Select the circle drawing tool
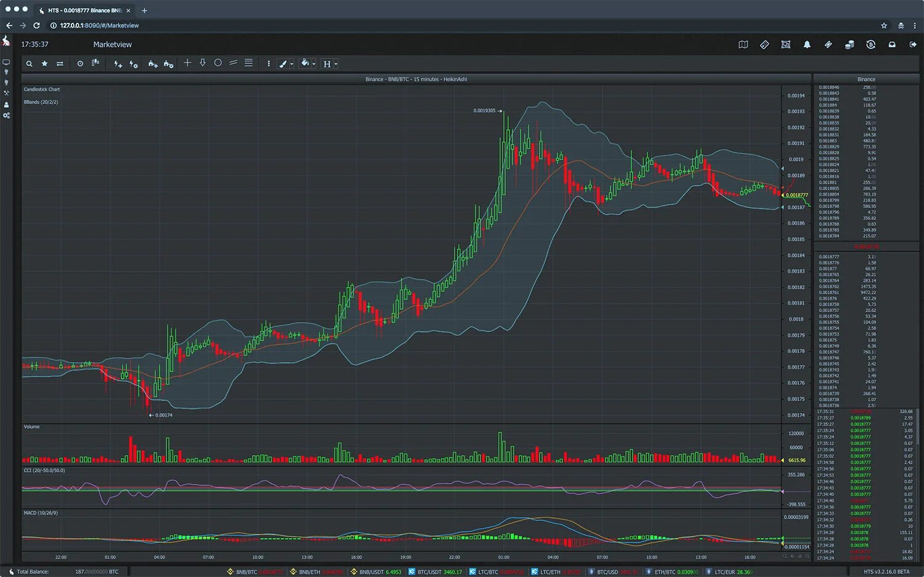The width and height of the screenshot is (924, 577). point(218,63)
